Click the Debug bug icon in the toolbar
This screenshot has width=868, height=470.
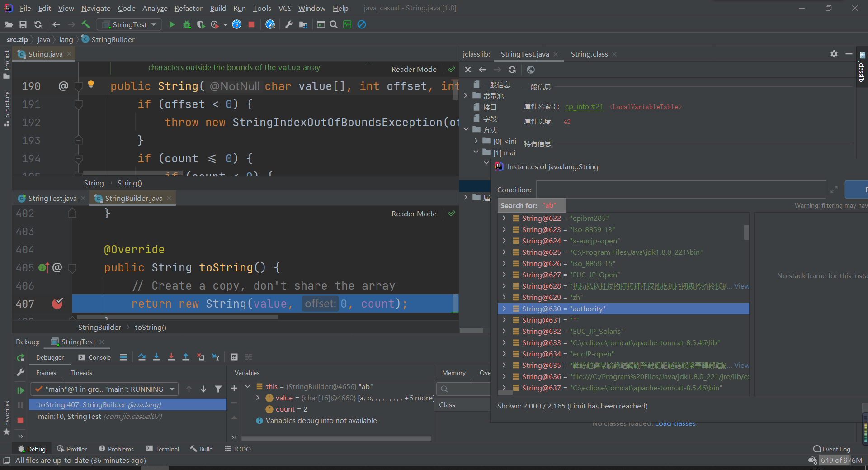(x=187, y=24)
